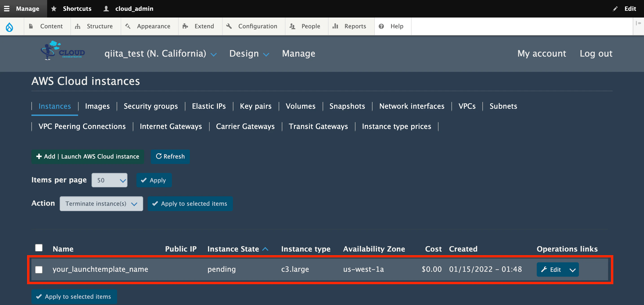Open the Reports admin menu
This screenshot has height=305, width=644.
click(351, 26)
